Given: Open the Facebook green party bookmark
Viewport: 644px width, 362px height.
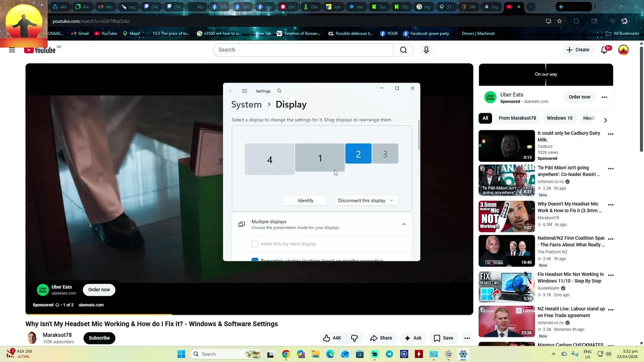Looking at the screenshot, I should [x=426, y=33].
